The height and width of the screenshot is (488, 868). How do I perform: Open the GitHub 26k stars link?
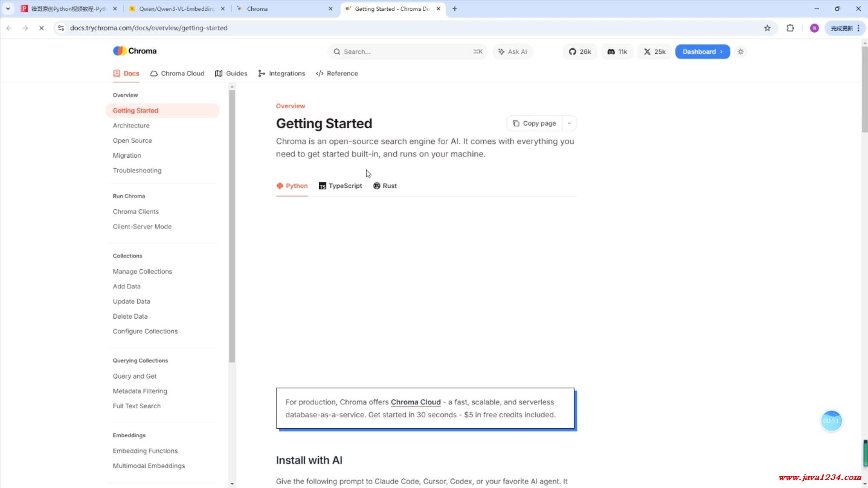(580, 52)
